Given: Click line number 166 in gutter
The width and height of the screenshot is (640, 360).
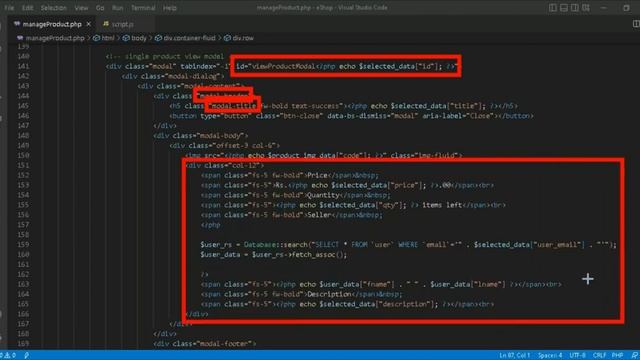Looking at the screenshot, I should [x=23, y=314].
